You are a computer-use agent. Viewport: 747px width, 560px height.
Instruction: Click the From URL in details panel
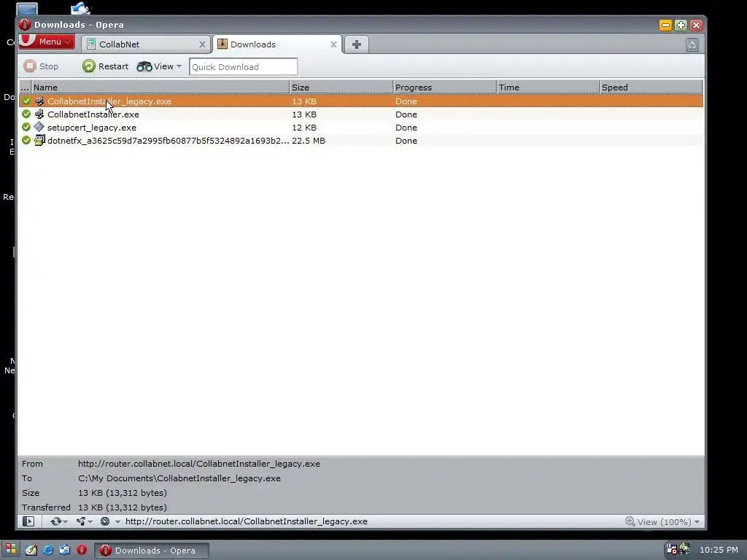[199, 463]
